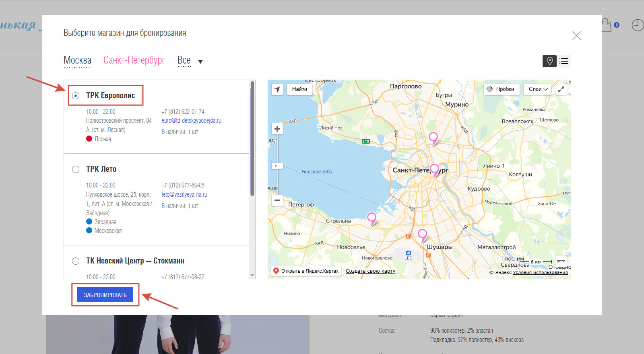Click the red Лесная metro marker
This screenshot has height=354, width=644.
(x=89, y=139)
